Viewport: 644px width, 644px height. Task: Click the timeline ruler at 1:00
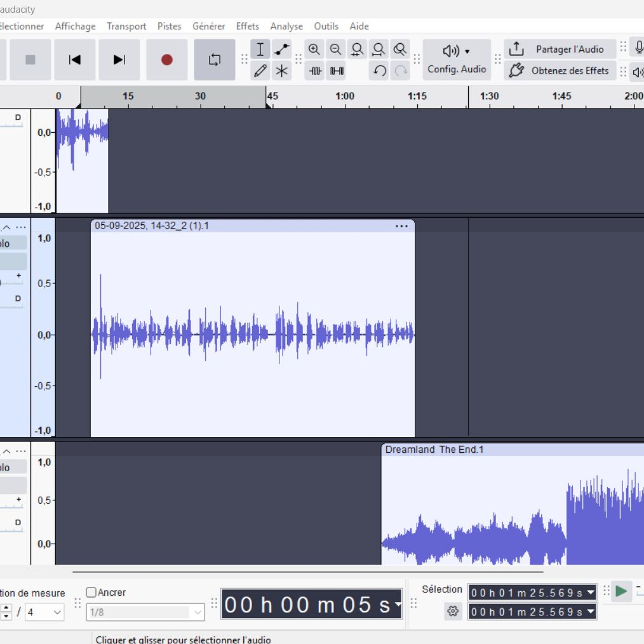point(345,96)
